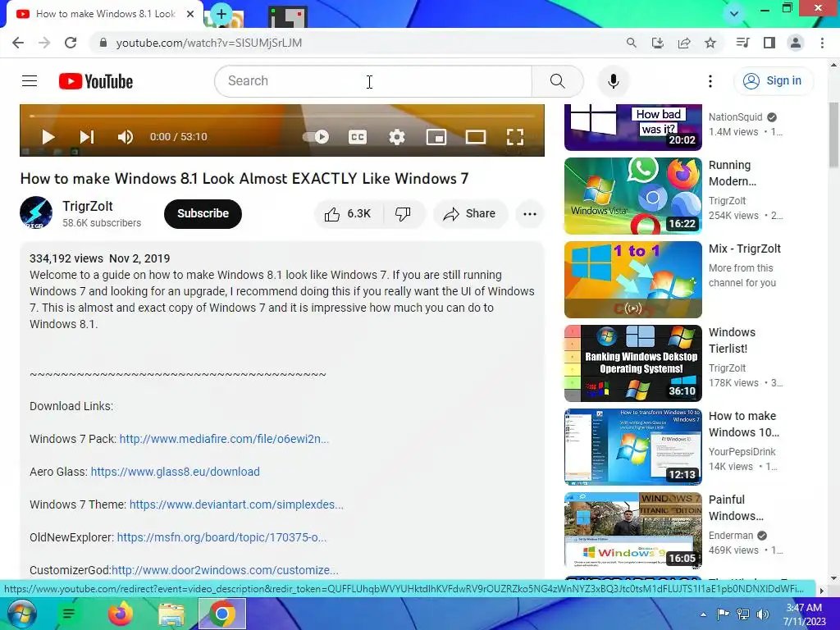Open YouTube hamburger guide menu

[30, 81]
